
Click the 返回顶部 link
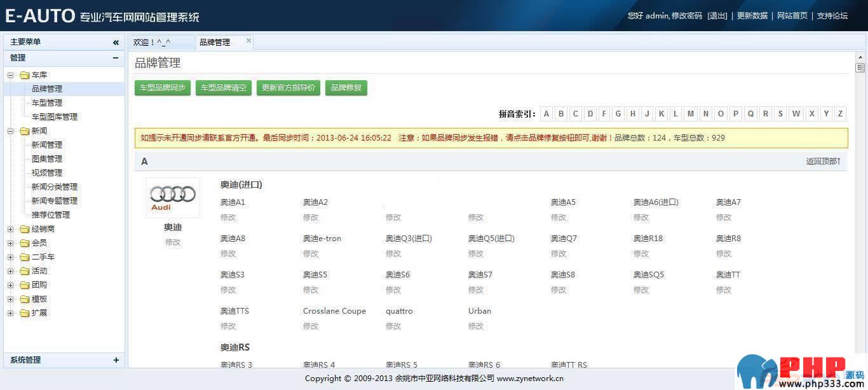[x=824, y=162]
